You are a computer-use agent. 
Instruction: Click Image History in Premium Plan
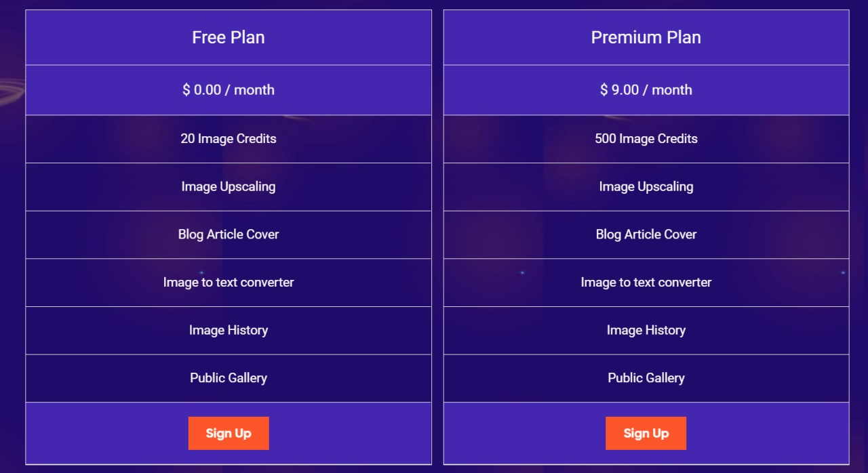pos(646,331)
